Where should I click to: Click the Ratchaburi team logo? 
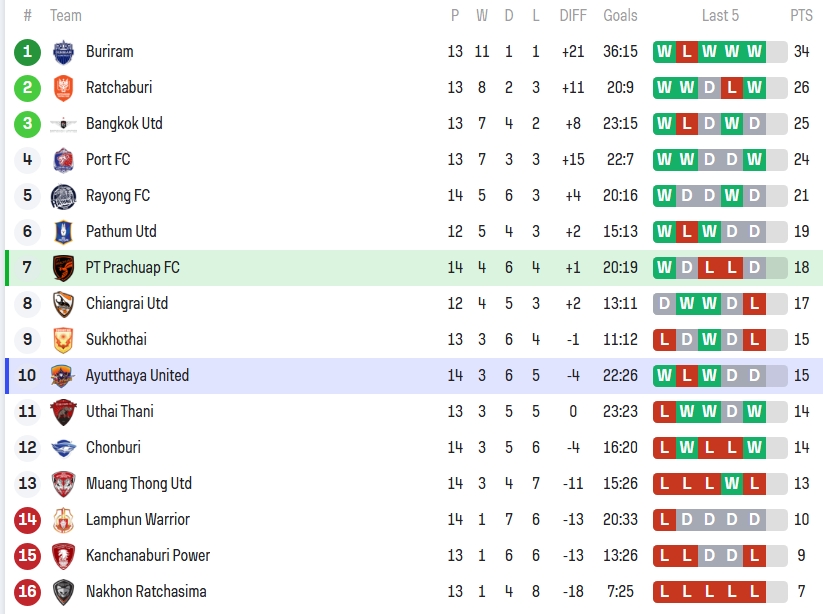(x=63, y=88)
